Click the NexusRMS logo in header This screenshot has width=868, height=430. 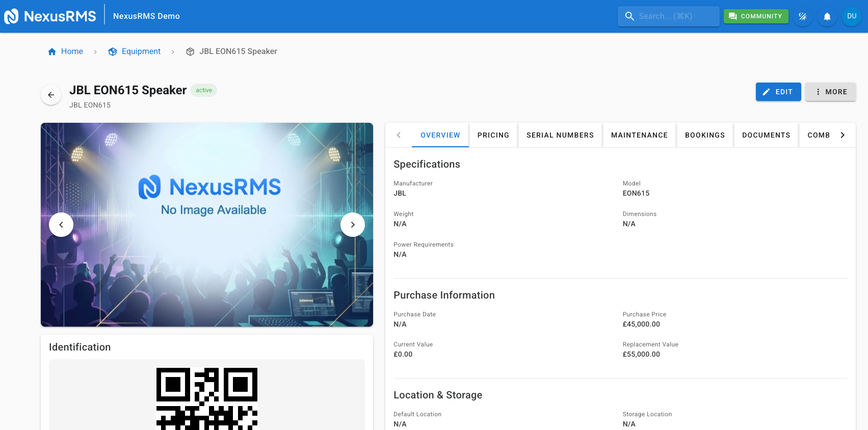[x=50, y=16]
